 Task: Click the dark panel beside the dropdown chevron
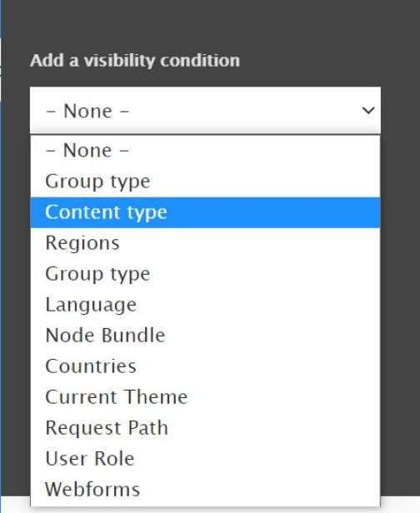tap(400, 110)
